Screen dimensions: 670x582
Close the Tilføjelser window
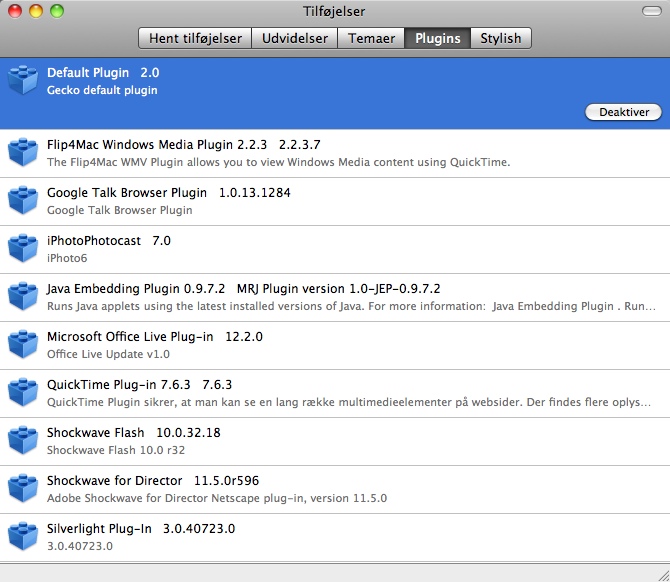tap(15, 11)
